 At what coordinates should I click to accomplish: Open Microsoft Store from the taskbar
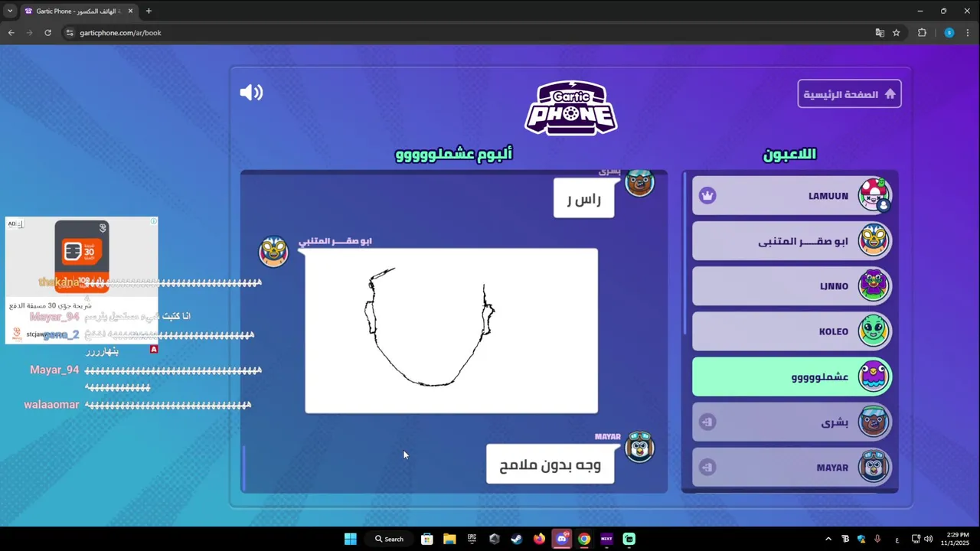(x=427, y=539)
